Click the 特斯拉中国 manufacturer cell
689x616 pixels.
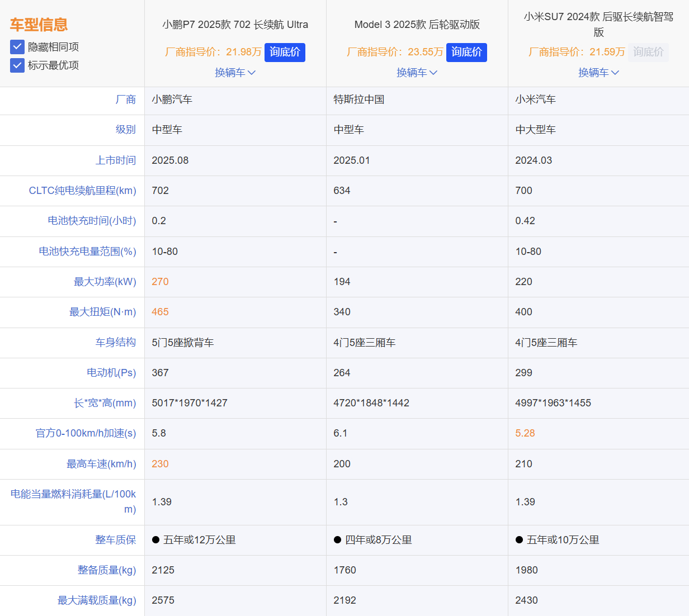point(359,99)
